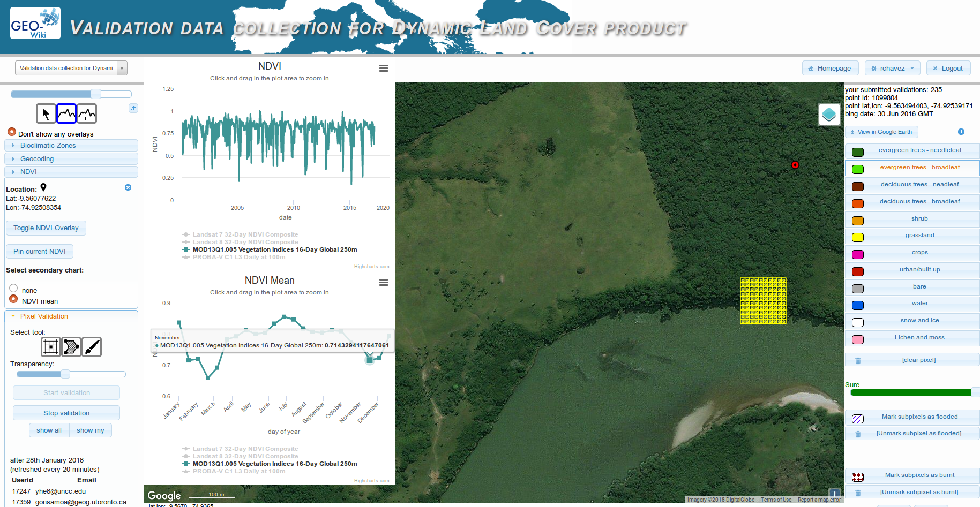Choose the polygon selection tool
This screenshot has width=980, height=507.
pos(71,347)
